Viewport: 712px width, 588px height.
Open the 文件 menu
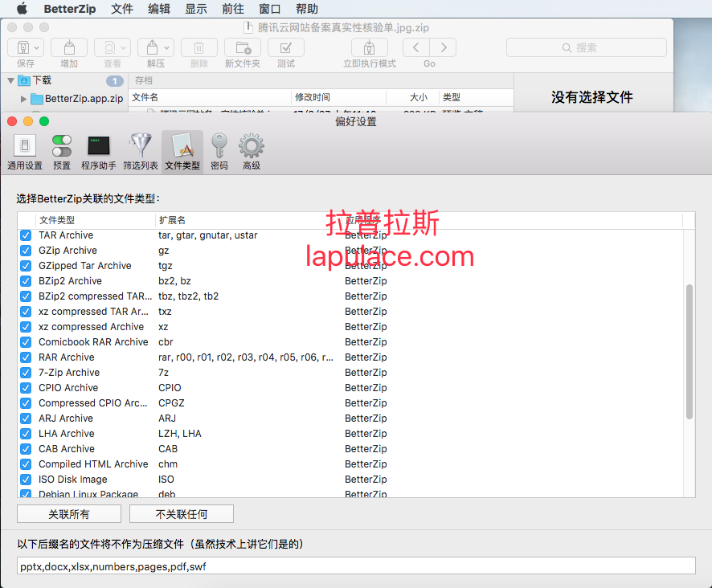point(122,9)
